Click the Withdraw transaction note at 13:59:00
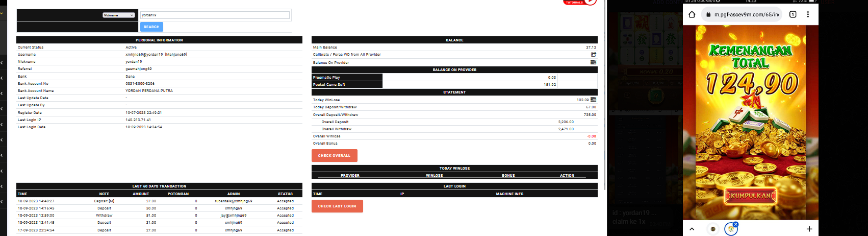Viewport: 868px width, 236px height. pos(104,216)
